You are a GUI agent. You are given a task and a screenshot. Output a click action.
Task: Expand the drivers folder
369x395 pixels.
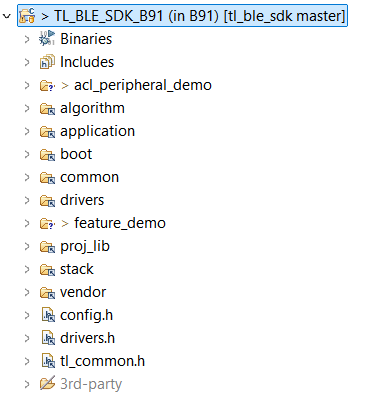[27, 200]
